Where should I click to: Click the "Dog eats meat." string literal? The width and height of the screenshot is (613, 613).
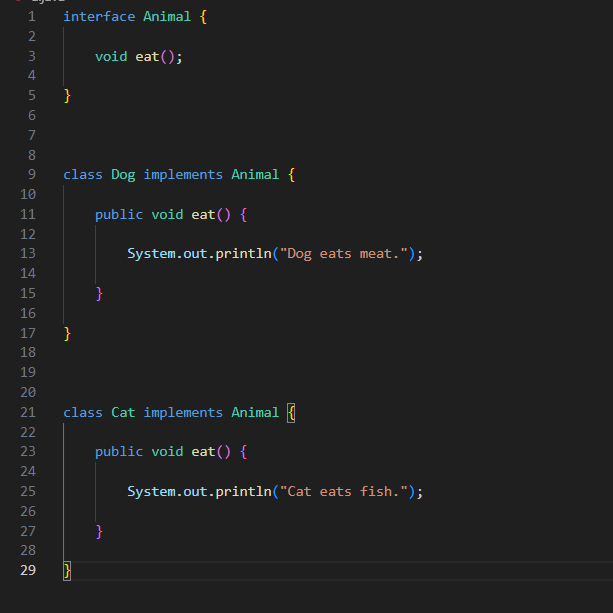(x=347, y=254)
